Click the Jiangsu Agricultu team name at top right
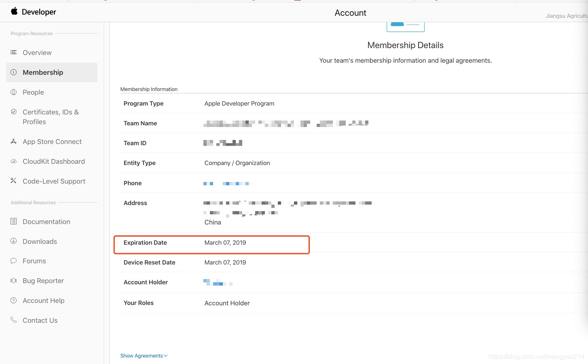588x364 pixels. pos(567,16)
